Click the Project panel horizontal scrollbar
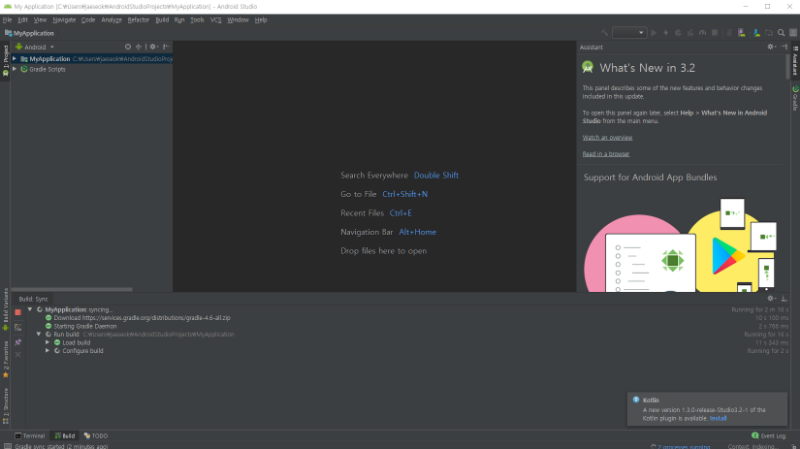Screen dimensions: 800x449 click(x=72, y=289)
